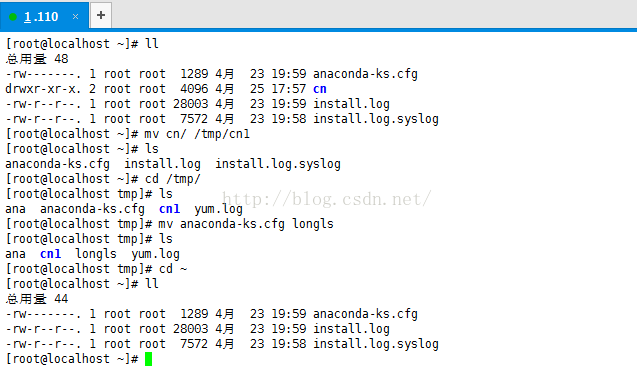Click the 'cd ~' command line
The width and height of the screenshot is (637, 377).
[x=96, y=269]
